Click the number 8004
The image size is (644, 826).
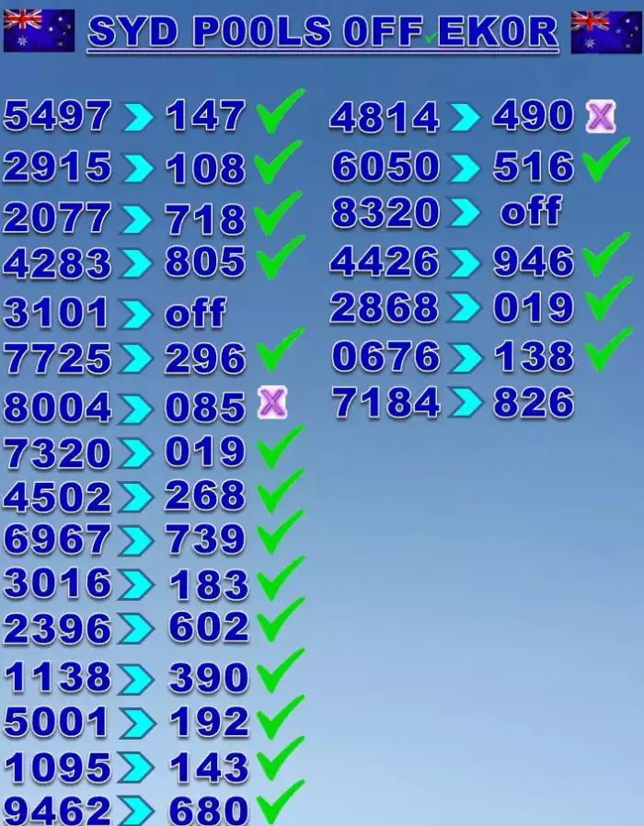57,407
